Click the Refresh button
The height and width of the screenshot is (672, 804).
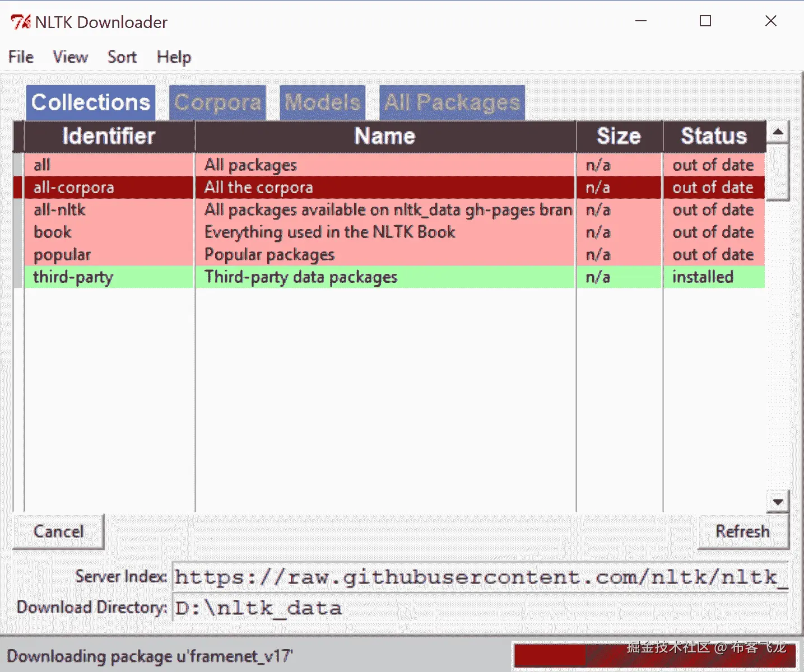[743, 531]
